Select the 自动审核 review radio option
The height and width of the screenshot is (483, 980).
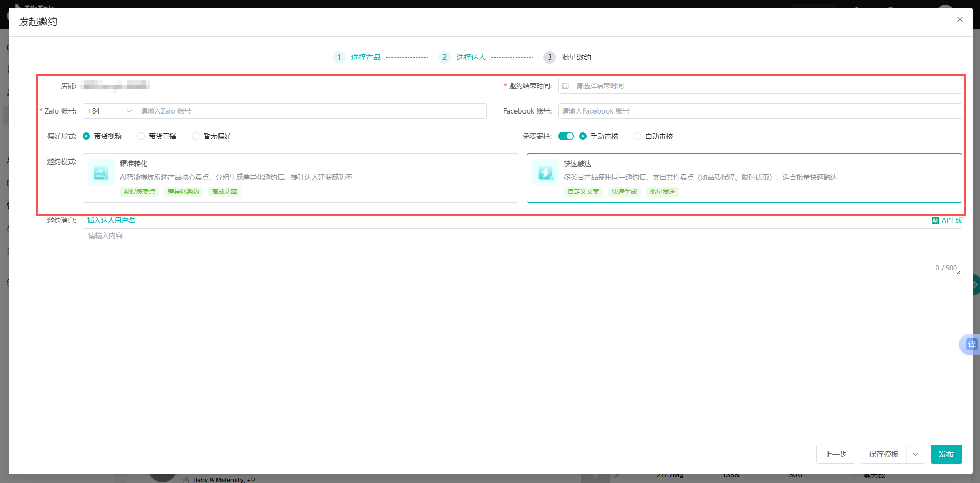637,136
